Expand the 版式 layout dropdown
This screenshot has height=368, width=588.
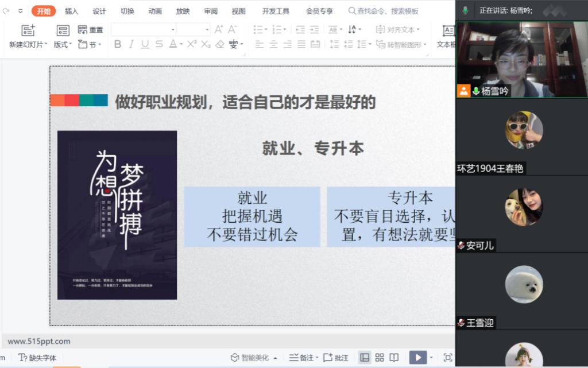tap(63, 44)
